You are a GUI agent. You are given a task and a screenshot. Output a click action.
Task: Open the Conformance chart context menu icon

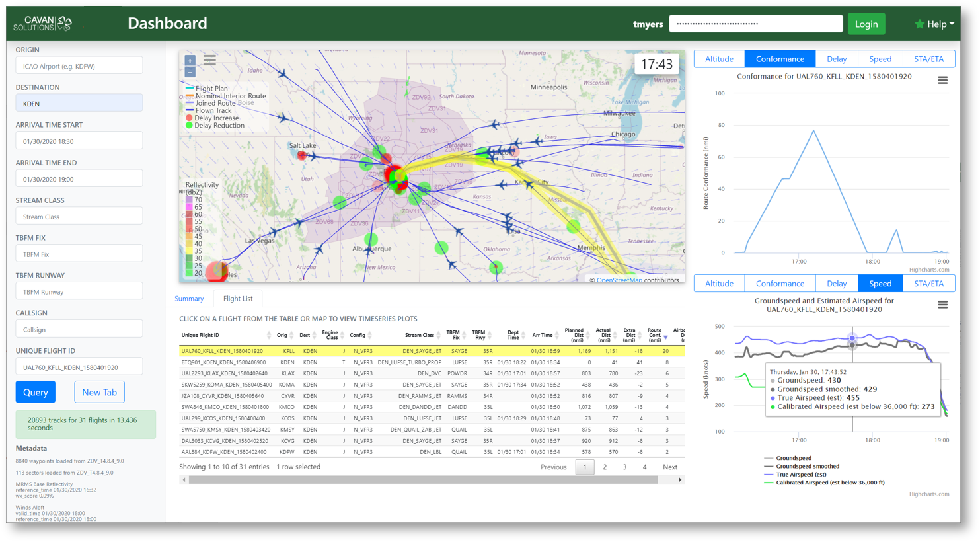(942, 80)
